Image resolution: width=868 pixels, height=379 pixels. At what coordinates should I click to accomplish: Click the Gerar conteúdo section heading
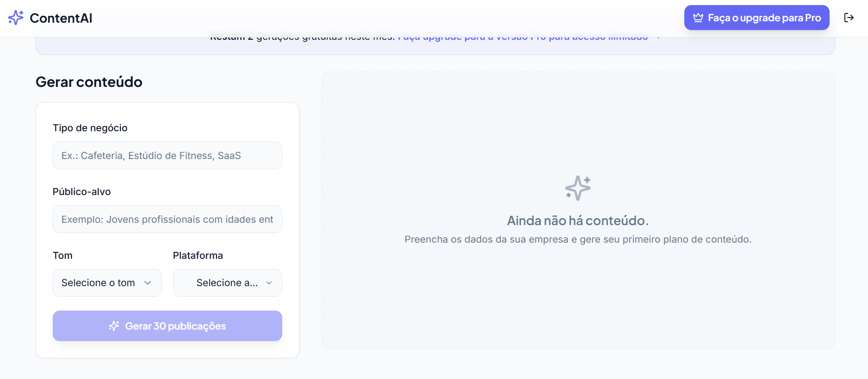89,82
